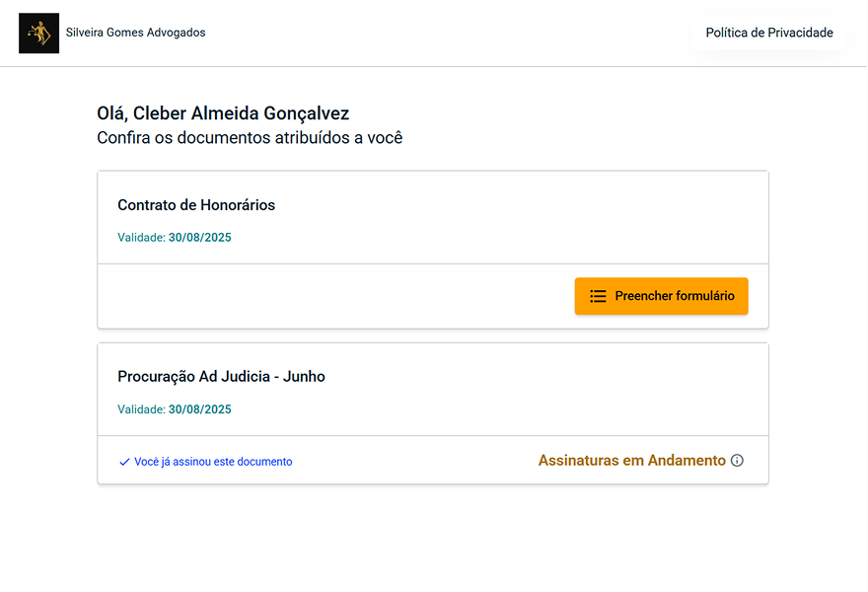Click 'Confira os documentos atribuídos a você' subtitle
This screenshot has width=868, height=592.
point(250,138)
